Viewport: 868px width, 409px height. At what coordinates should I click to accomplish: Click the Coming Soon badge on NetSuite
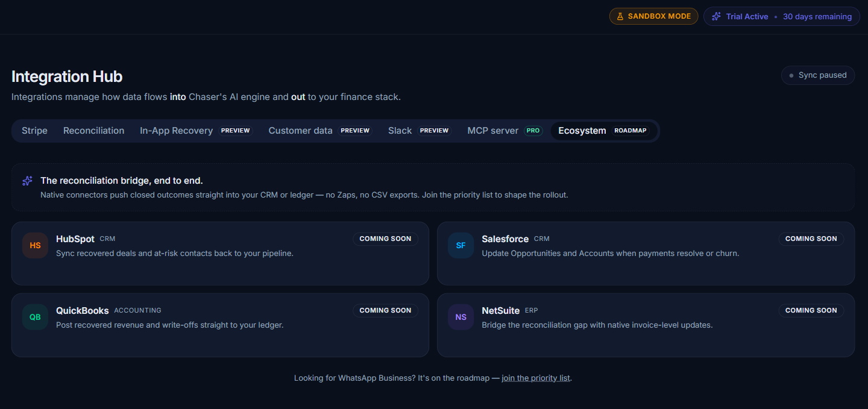pos(811,310)
